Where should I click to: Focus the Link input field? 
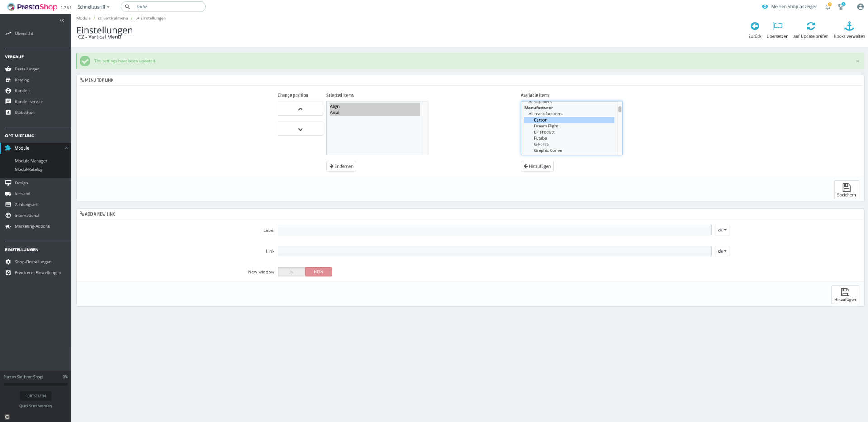495,251
